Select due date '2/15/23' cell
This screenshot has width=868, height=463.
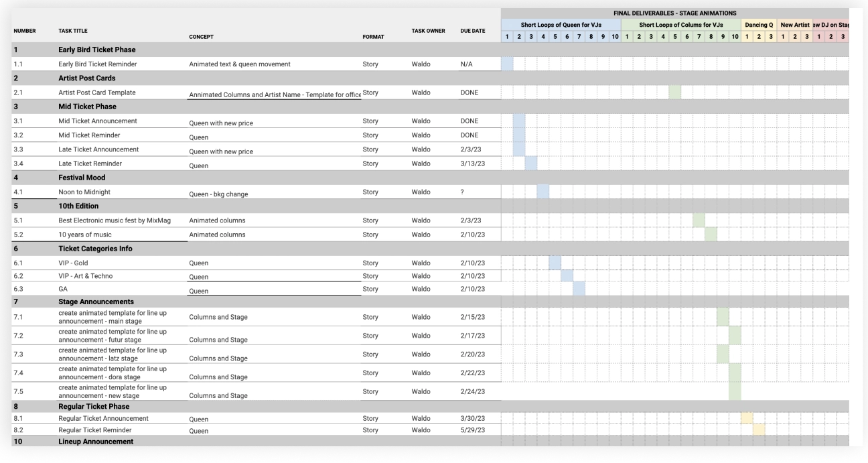pyautogui.click(x=473, y=317)
